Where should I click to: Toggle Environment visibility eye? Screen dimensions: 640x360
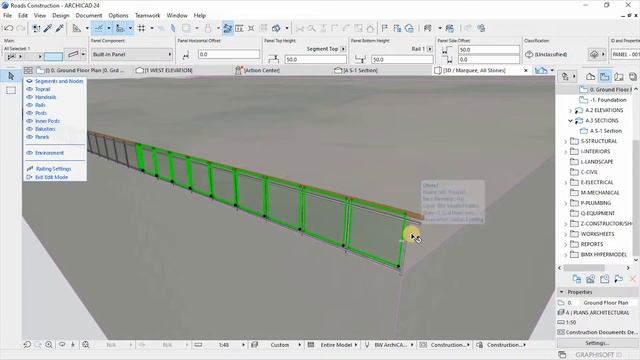(x=29, y=153)
